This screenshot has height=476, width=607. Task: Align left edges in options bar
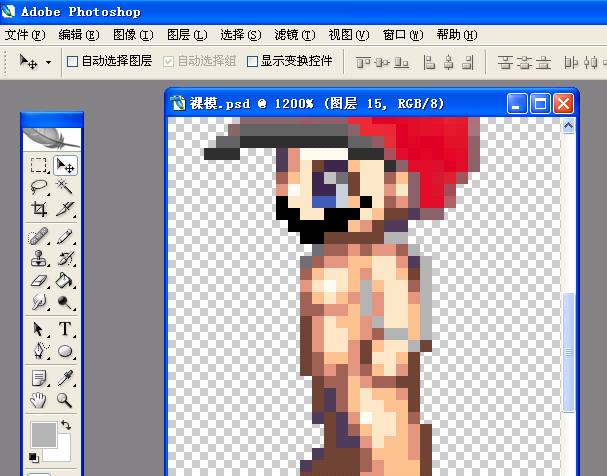pyautogui.click(x=429, y=62)
